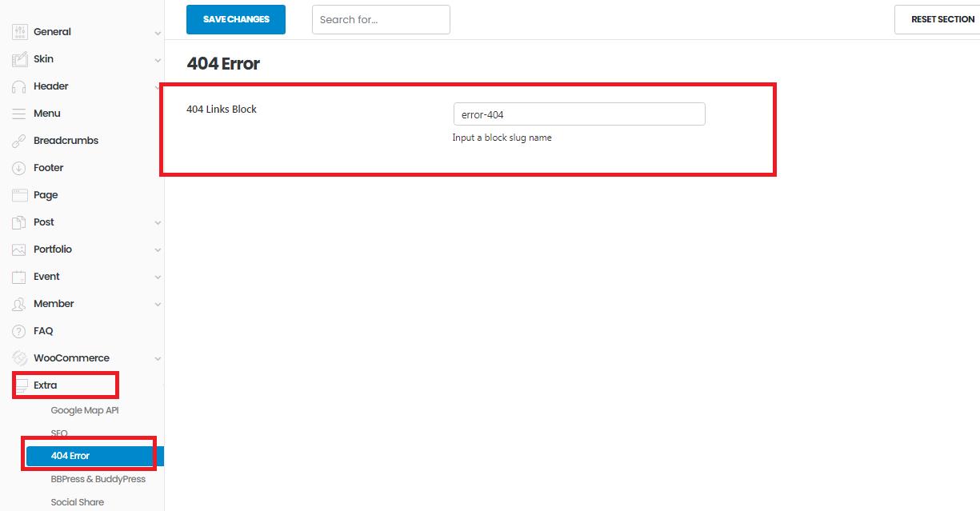Click the Reset Section button
This screenshot has width=980, height=511.
pyautogui.click(x=938, y=19)
